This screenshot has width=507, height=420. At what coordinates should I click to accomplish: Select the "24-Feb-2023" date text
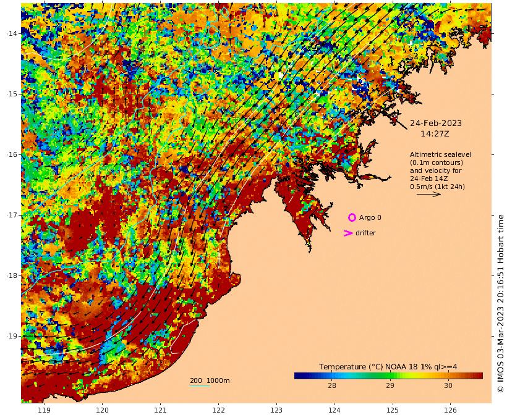(436, 123)
